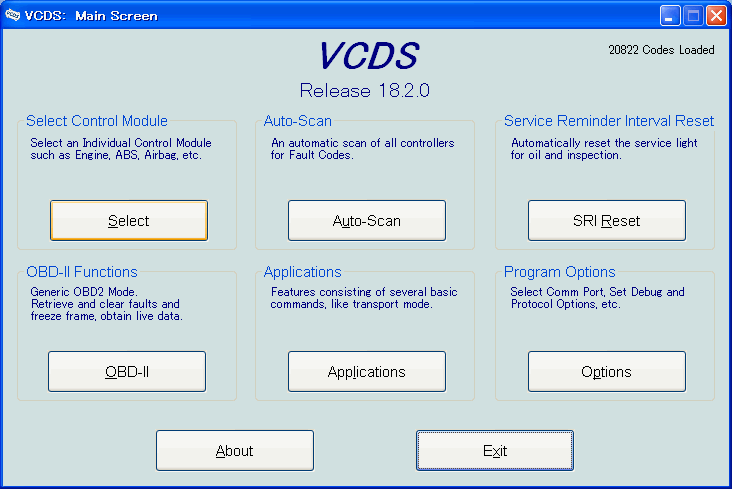Image resolution: width=732 pixels, height=489 pixels.
Task: Show the About dialog
Action: [235, 450]
